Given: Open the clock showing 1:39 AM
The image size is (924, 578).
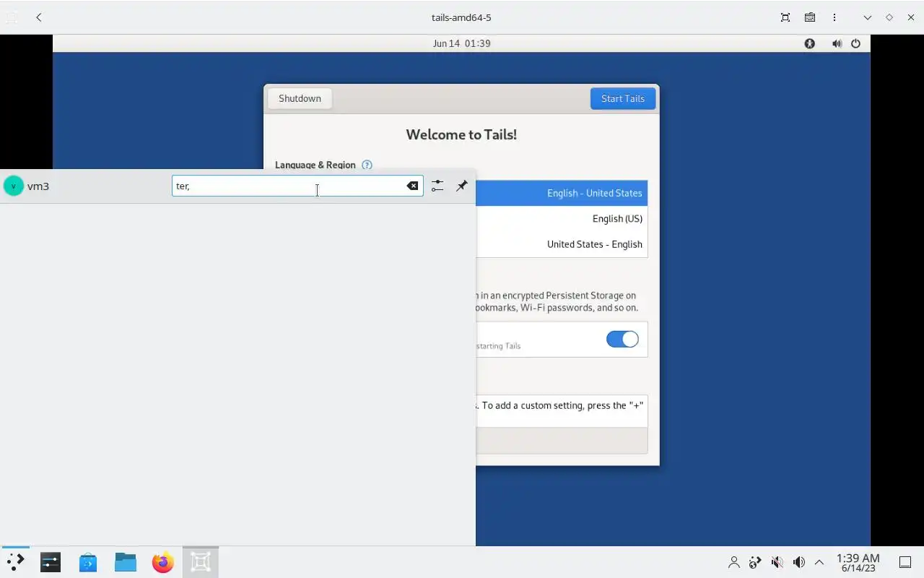Looking at the screenshot, I should click(x=858, y=562).
